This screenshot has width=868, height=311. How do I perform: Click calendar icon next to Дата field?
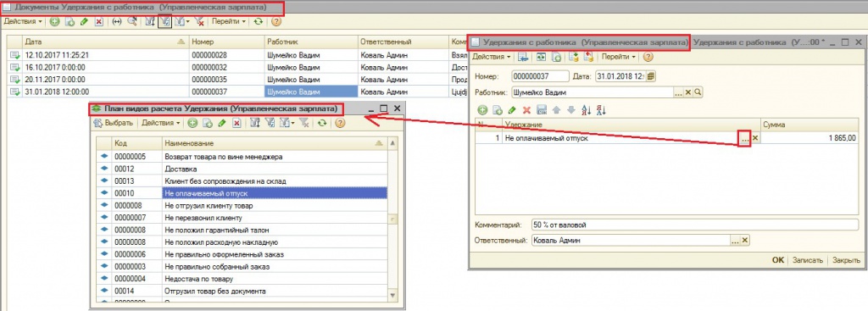coord(650,76)
